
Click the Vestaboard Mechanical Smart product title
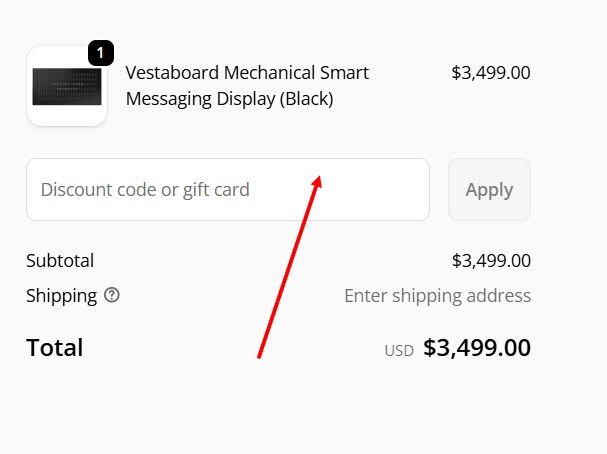point(247,73)
